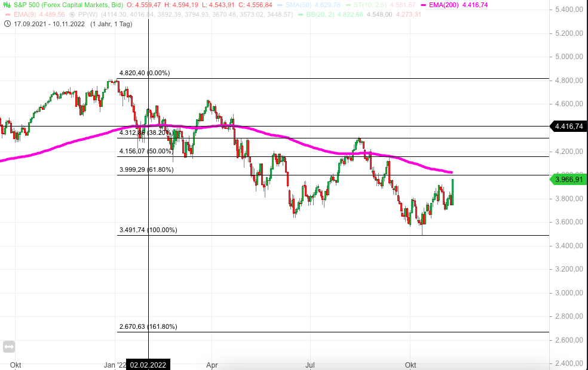
Task: Select the Jul label on the time axis
Action: click(x=310, y=365)
